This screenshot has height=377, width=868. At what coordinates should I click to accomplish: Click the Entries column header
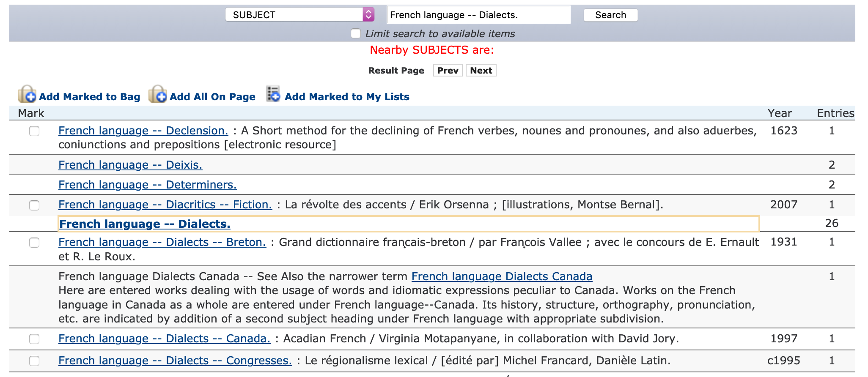click(835, 113)
